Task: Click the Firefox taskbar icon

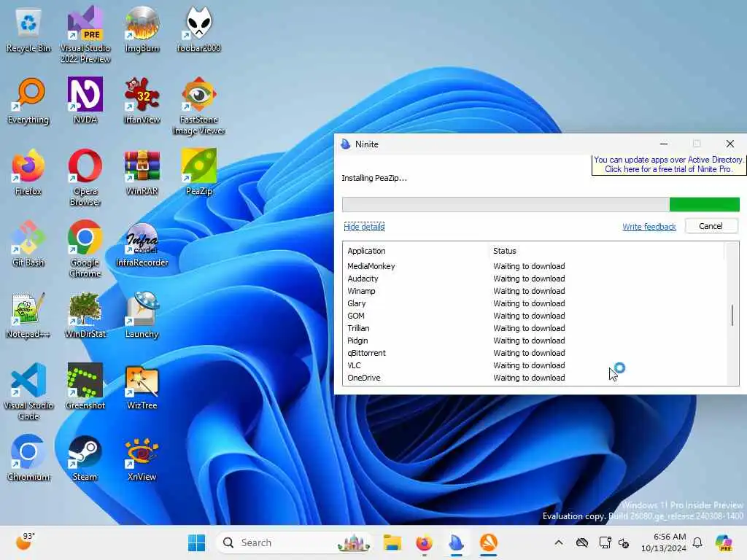Action: coord(424,542)
